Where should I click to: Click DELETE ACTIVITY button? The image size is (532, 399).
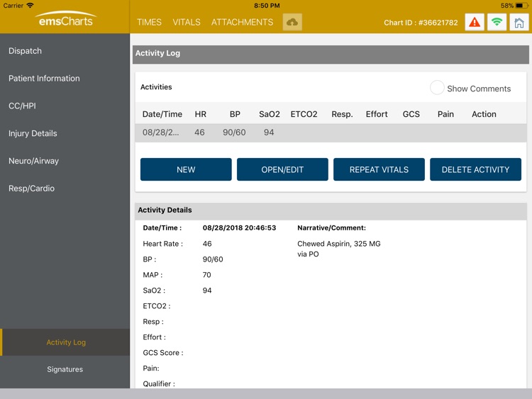[x=475, y=169]
